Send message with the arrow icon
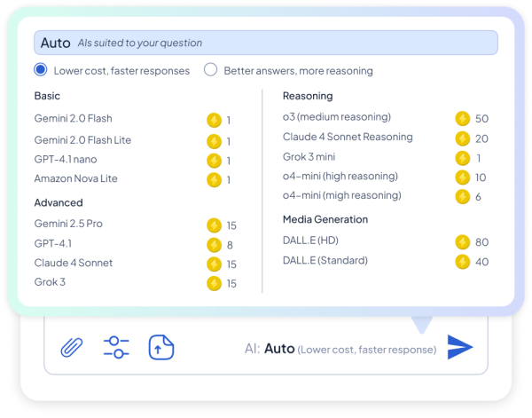Screen dimensions: 532x418 point(459,347)
